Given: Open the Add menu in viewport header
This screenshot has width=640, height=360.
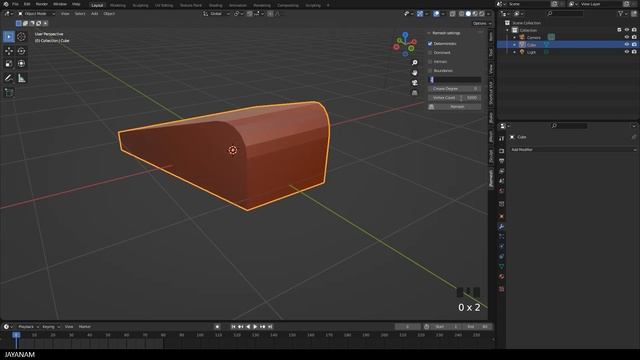Looking at the screenshot, I should click(94, 13).
